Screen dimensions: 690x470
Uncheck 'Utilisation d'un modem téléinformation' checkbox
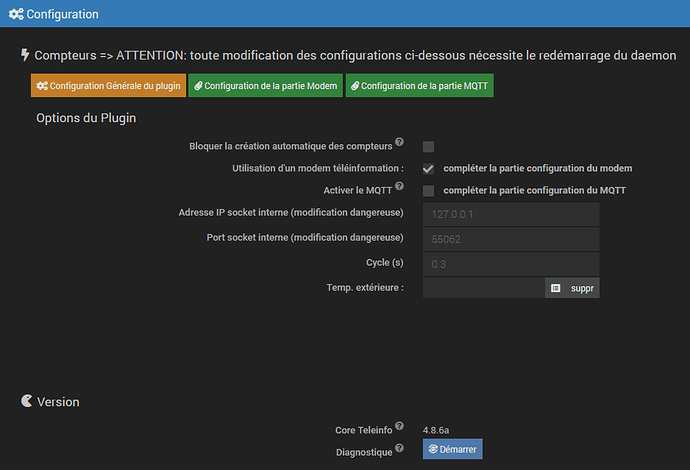(x=428, y=169)
